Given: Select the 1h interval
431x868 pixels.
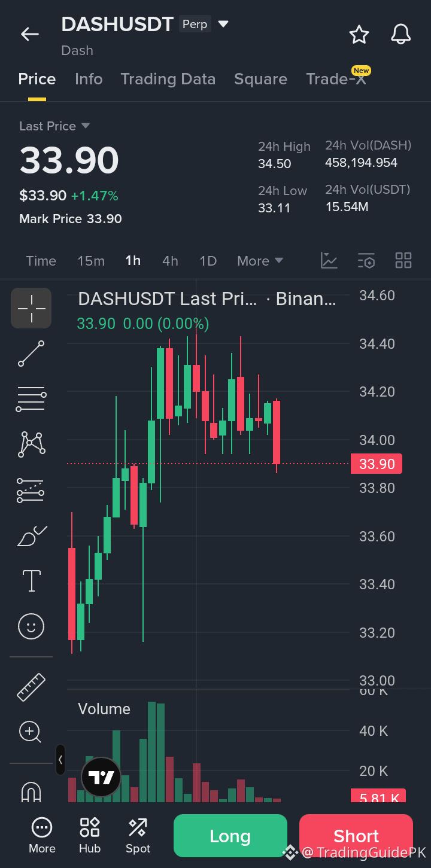Looking at the screenshot, I should coord(133,261).
